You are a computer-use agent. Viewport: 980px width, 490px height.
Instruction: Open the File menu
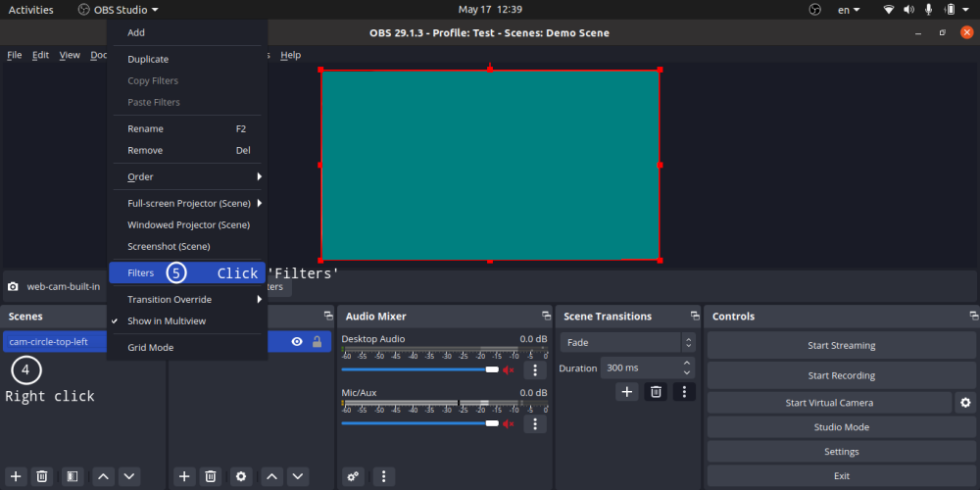(15, 55)
